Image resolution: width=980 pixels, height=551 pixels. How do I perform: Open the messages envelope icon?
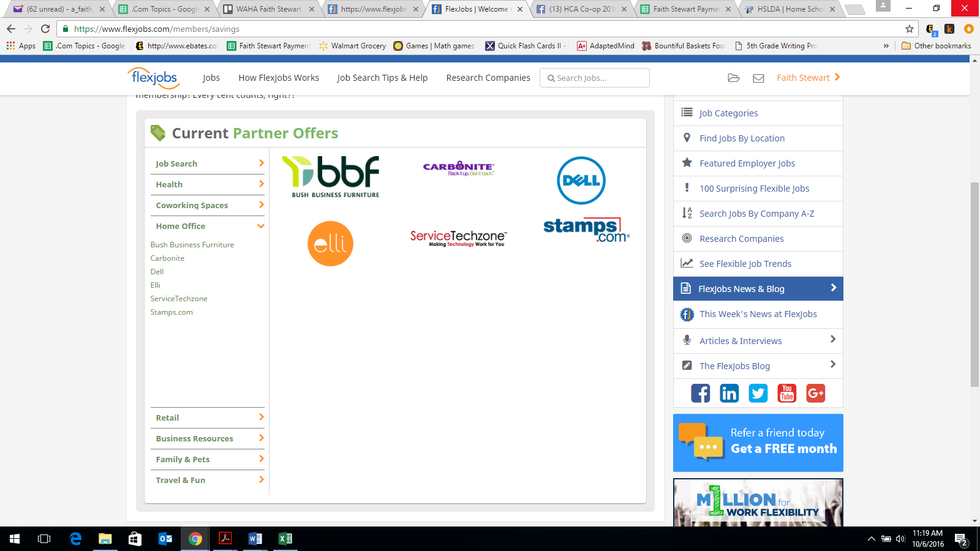click(x=758, y=78)
